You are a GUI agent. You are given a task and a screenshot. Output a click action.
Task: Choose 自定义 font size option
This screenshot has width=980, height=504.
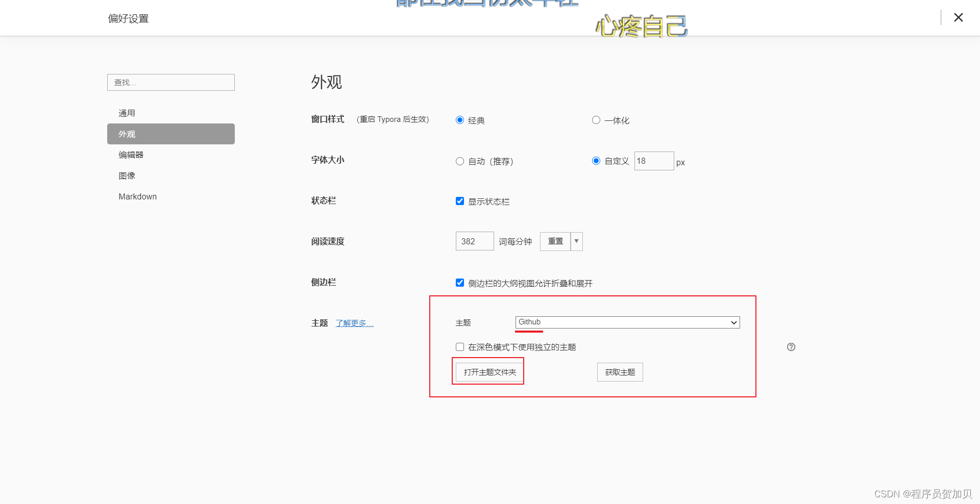596,161
